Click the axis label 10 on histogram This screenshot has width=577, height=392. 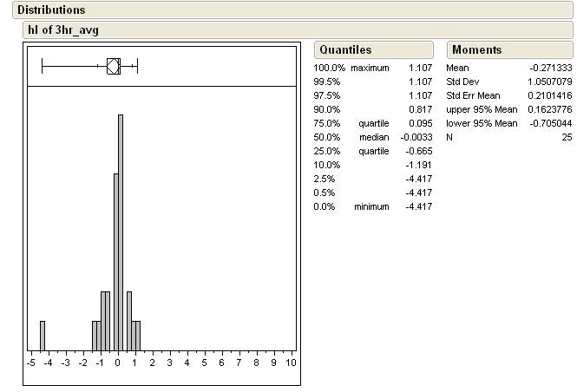[x=291, y=363]
